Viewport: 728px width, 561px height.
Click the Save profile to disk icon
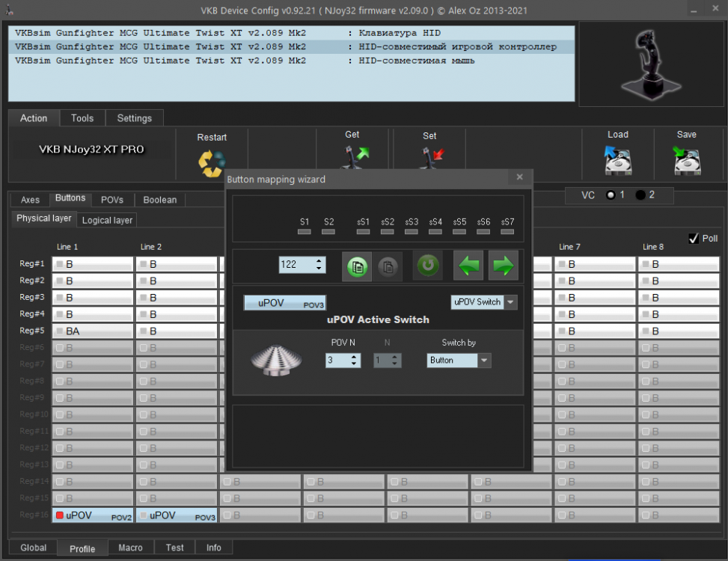pyautogui.click(x=686, y=158)
